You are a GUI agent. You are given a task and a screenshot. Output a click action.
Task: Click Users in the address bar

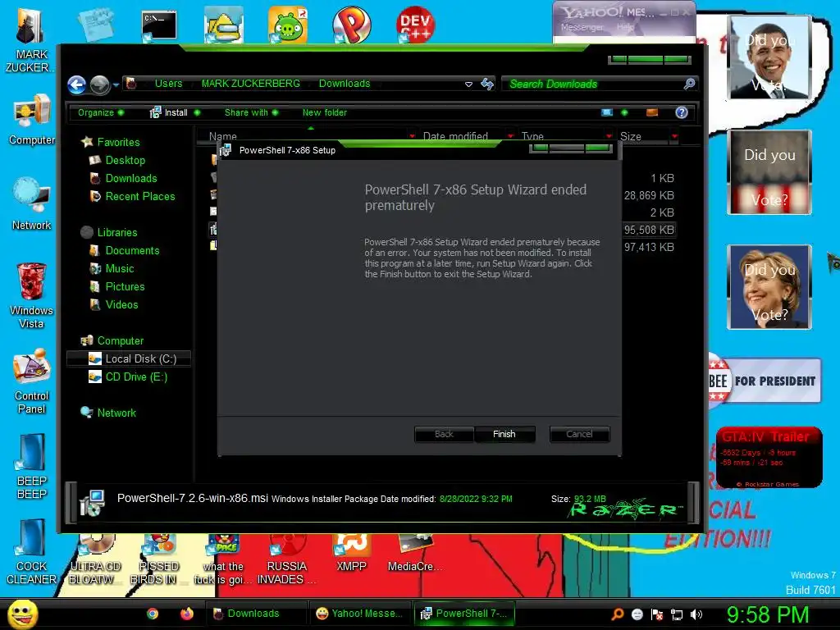point(168,84)
